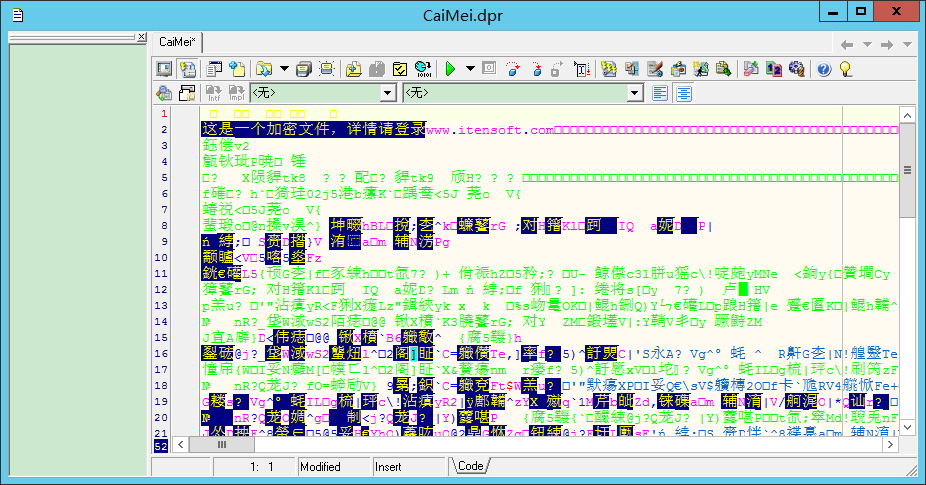Click the document icon in title bar

click(x=18, y=15)
